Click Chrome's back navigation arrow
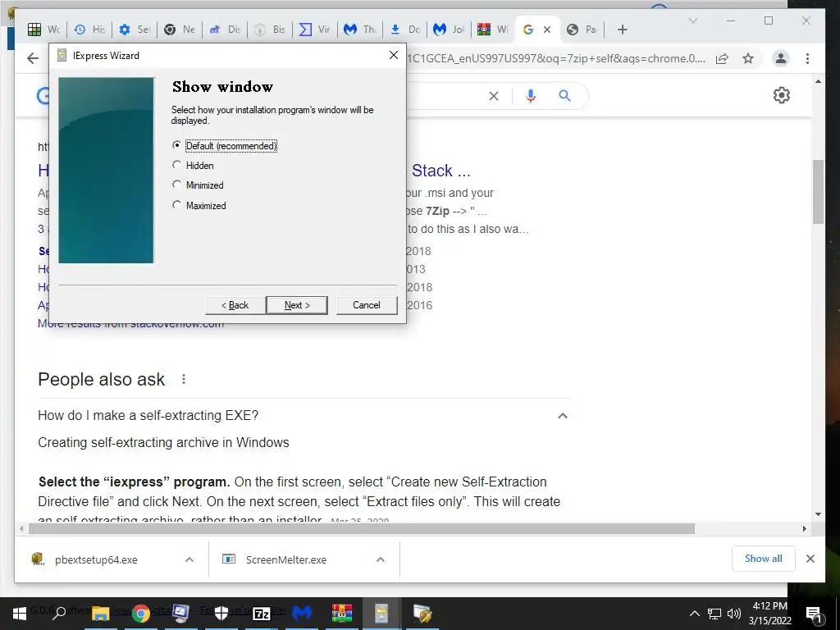Viewport: 840px width, 630px height. tap(33, 58)
